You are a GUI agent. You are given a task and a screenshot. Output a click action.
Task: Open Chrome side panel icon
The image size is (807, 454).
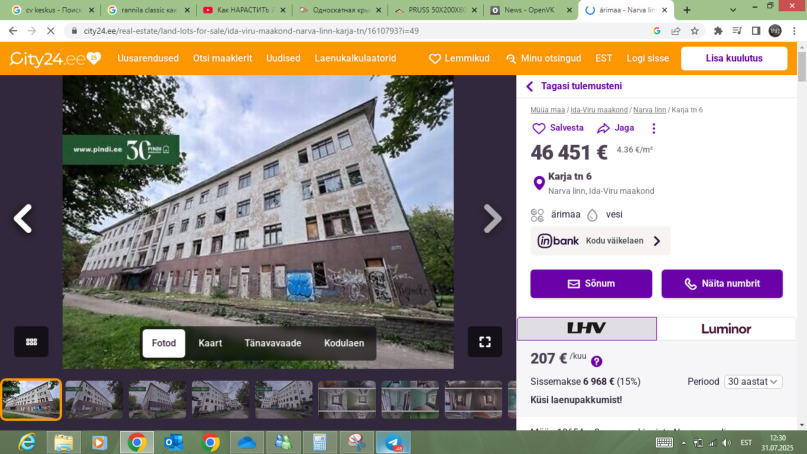pos(756,31)
